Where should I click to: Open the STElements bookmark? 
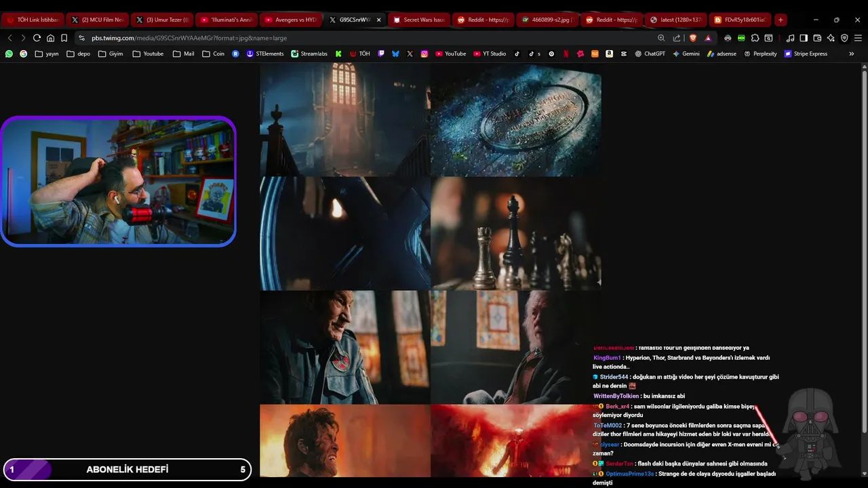tap(264, 54)
